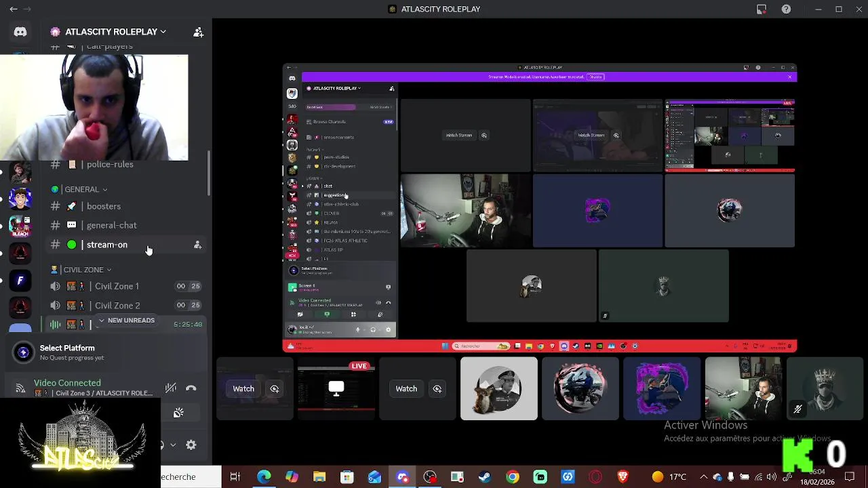The height and width of the screenshot is (488, 868).
Task: Open the Select Platform quest
Action: (x=105, y=352)
